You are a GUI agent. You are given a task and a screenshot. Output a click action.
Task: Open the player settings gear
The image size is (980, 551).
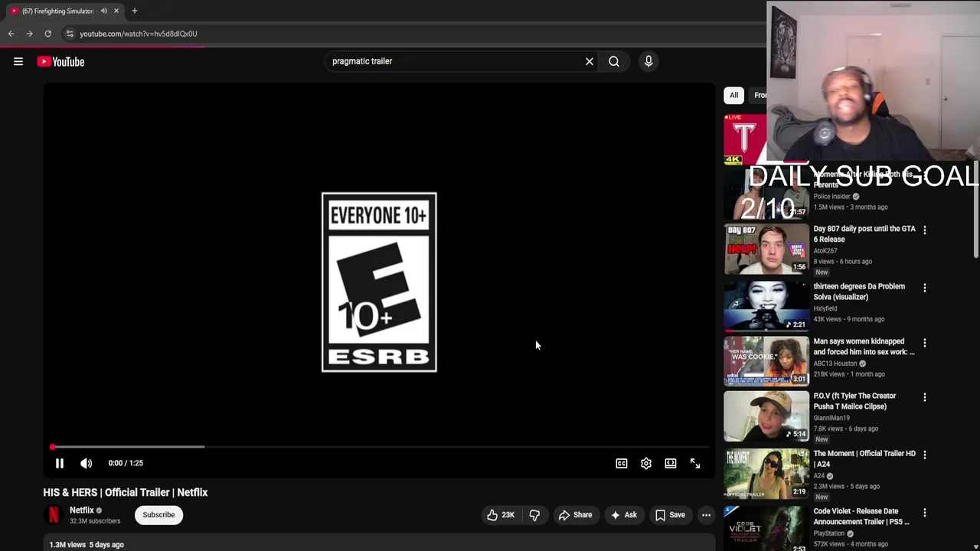click(646, 463)
